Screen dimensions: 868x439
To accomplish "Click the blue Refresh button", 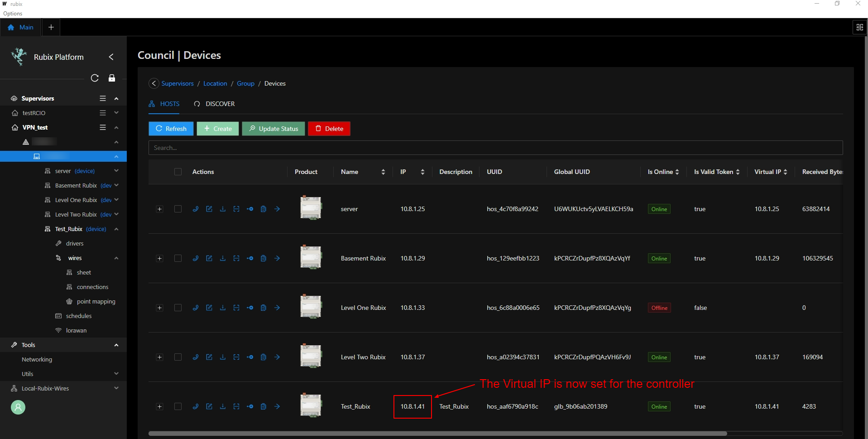I will click(171, 129).
